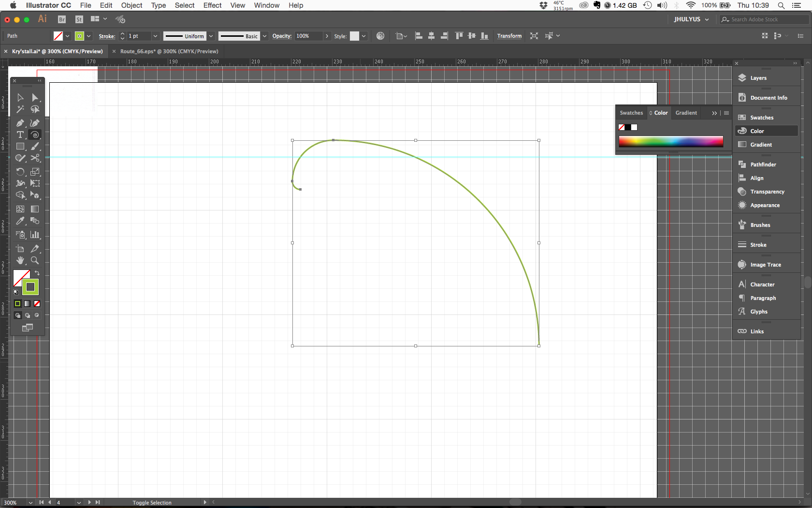The height and width of the screenshot is (508, 812).
Task: Open the Uniform width profile dropdown
Action: coord(211,36)
